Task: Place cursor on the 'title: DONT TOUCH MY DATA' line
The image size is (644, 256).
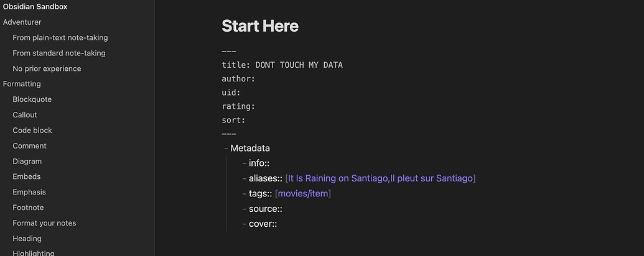Action: [x=282, y=65]
